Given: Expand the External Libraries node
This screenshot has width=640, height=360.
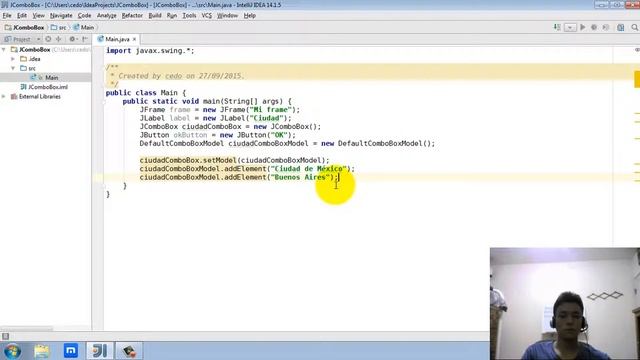Looking at the screenshot, I should point(4,96).
